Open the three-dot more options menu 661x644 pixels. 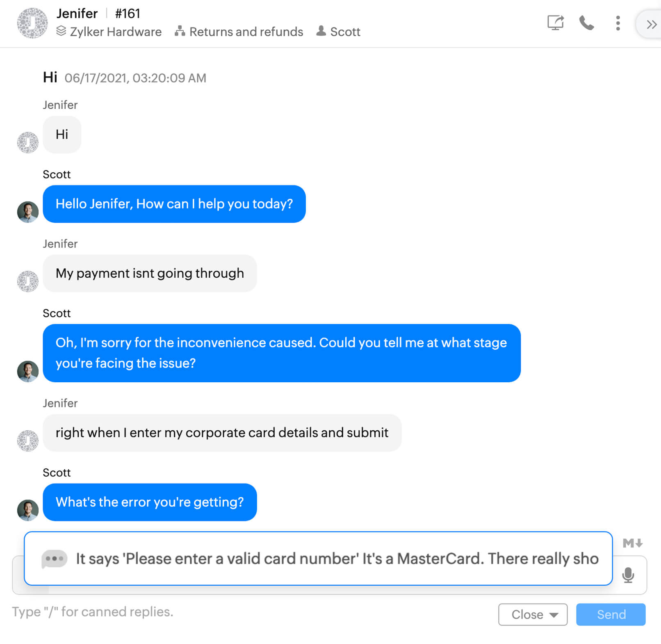(618, 23)
